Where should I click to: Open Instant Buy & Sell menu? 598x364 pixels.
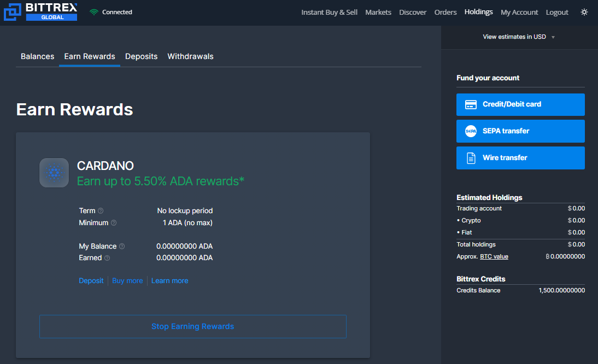[329, 12]
